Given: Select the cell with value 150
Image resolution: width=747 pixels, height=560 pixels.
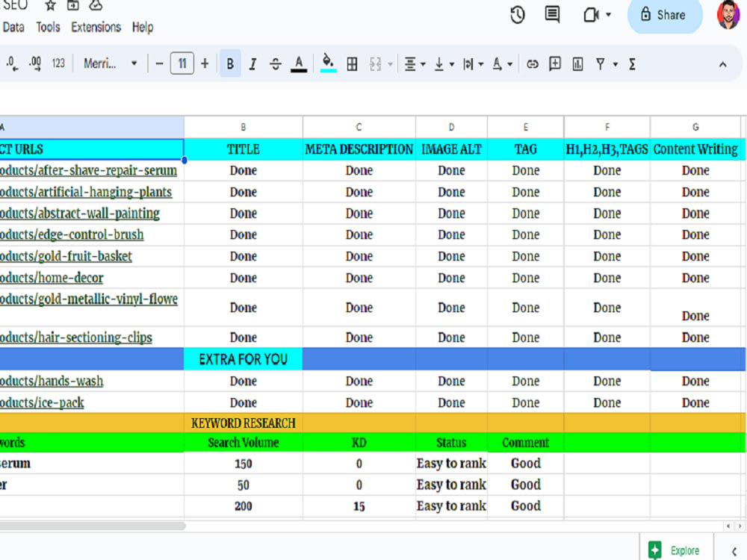Looking at the screenshot, I should click(x=244, y=464).
